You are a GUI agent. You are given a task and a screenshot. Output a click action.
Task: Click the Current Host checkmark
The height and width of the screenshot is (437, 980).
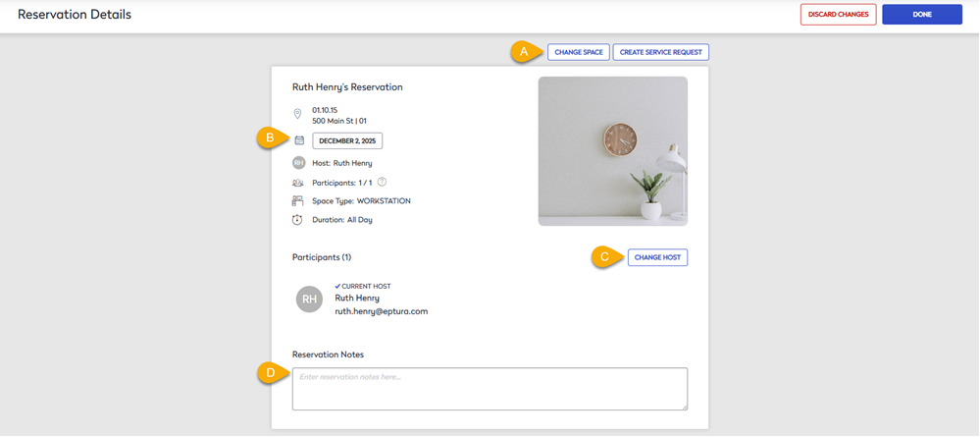pos(337,286)
